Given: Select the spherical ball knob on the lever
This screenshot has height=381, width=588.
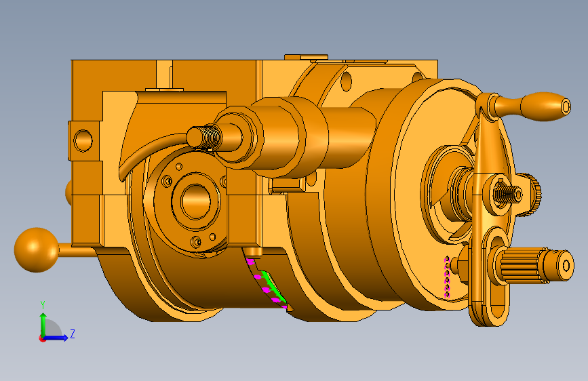Looking at the screenshot, I should tap(37, 249).
